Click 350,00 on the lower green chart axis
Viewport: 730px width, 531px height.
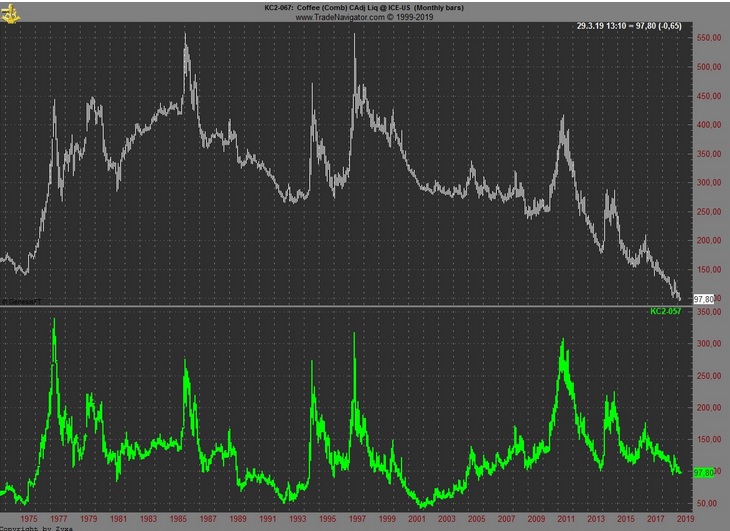click(x=709, y=312)
